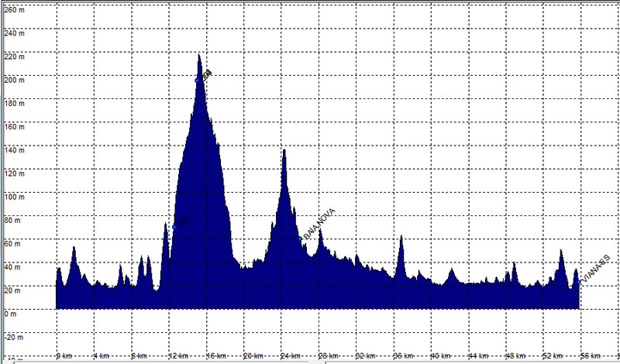Click the 0 km distance axis label
This screenshot has height=364, width=620.
[x=64, y=356]
